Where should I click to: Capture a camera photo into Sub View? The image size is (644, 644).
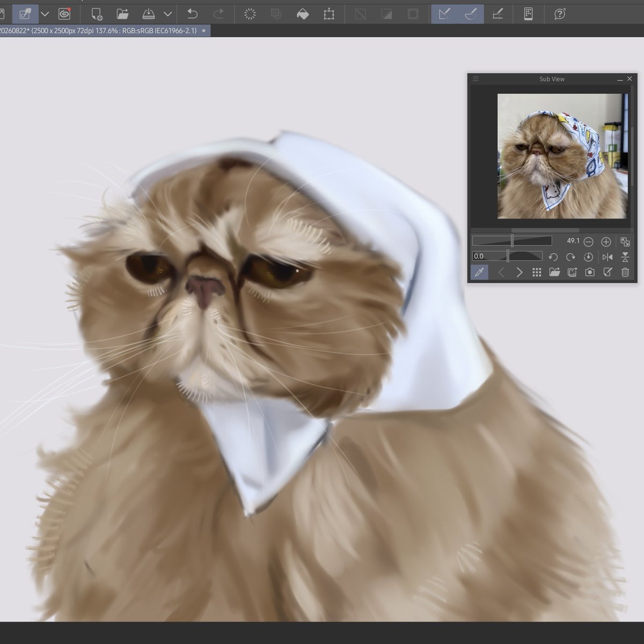590,272
